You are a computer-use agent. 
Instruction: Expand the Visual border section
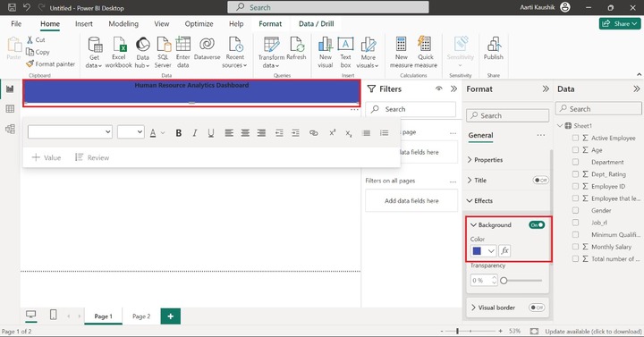click(493, 308)
